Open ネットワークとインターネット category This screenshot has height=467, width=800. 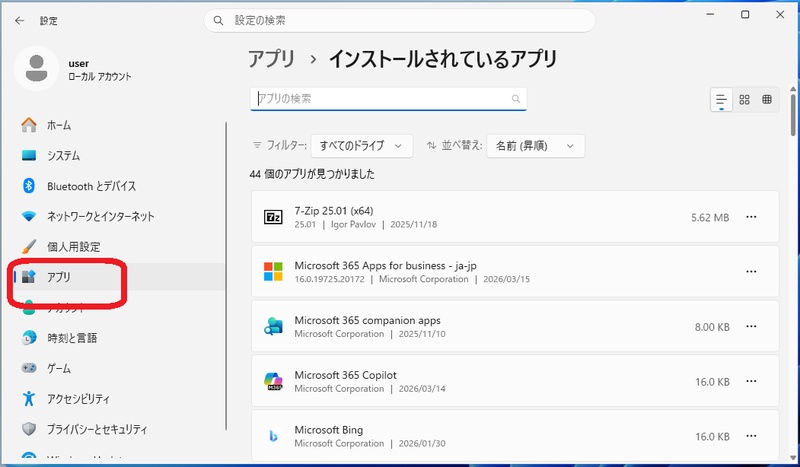click(x=118, y=216)
